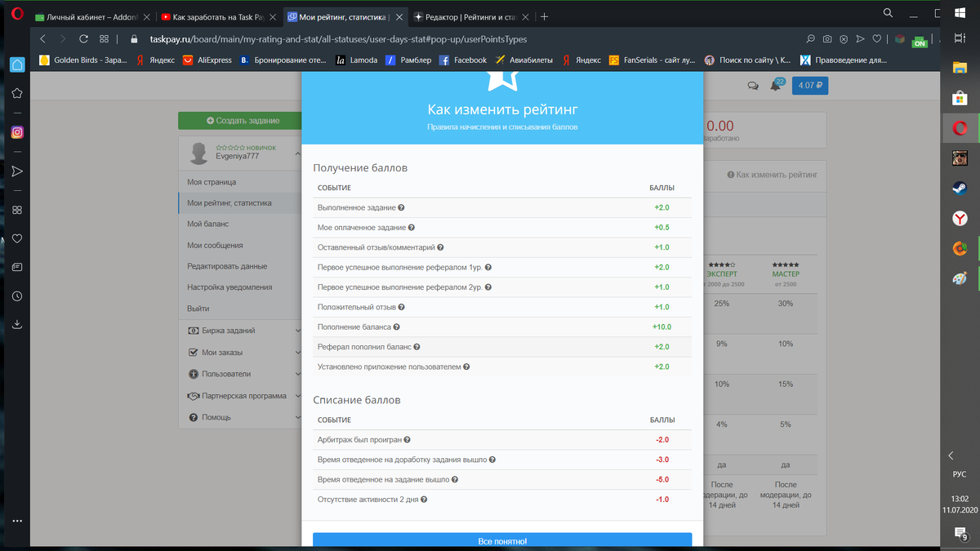Show help for Положительный отзыв
Viewport: 980px width, 551px height.
coord(401,308)
